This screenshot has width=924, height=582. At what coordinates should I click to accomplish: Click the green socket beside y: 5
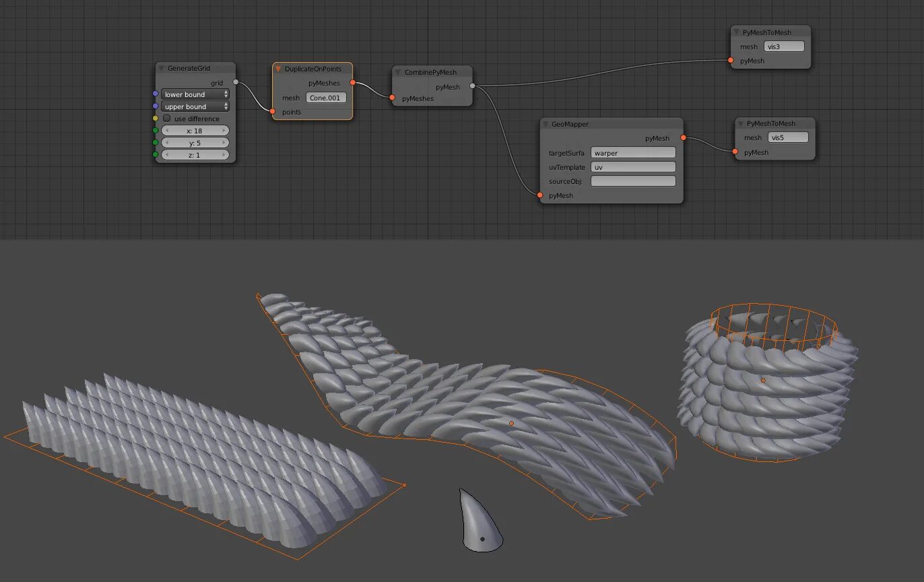coord(156,143)
